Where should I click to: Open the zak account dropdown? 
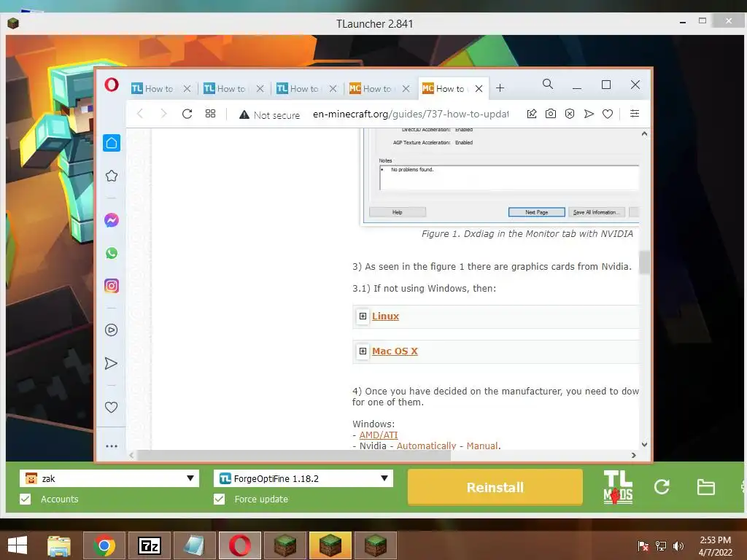pos(109,478)
